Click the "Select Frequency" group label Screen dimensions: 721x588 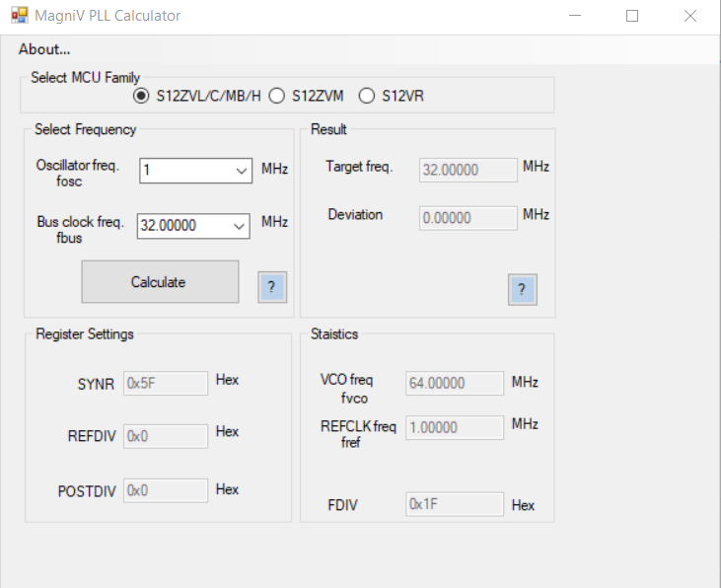(x=86, y=129)
